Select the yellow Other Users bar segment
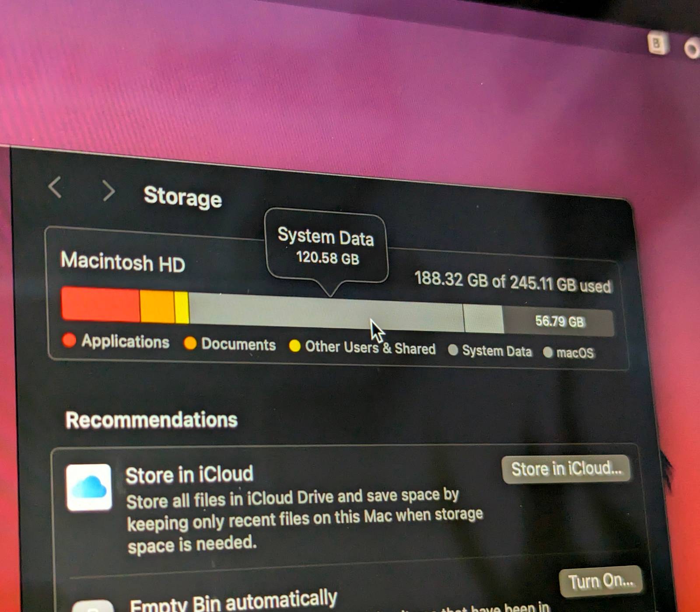 pos(182,308)
